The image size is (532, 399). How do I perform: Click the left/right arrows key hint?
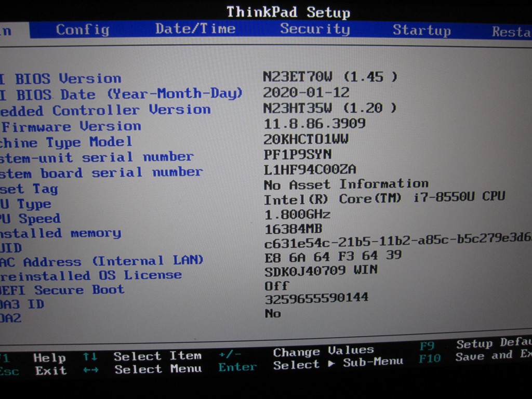pyautogui.click(x=90, y=370)
